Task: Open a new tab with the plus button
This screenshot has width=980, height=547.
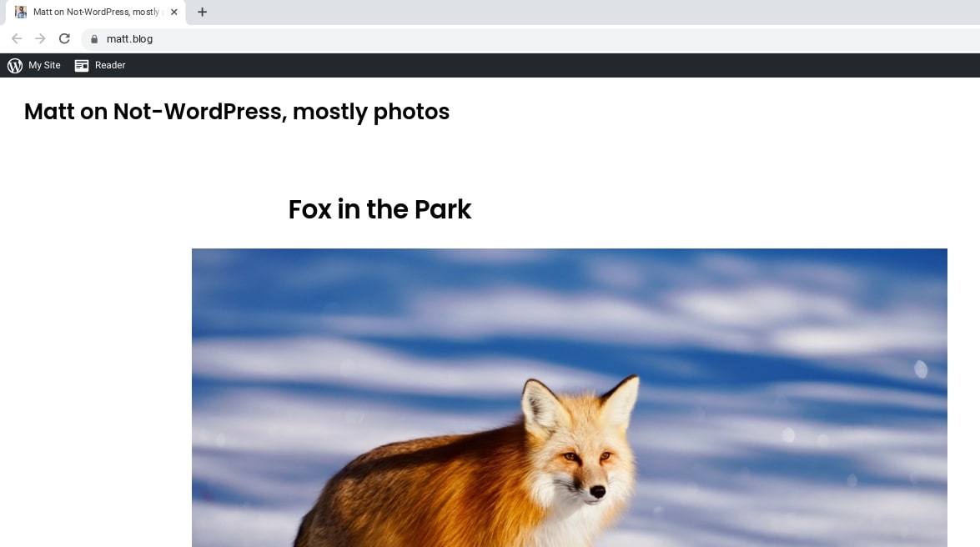Action: 202,12
